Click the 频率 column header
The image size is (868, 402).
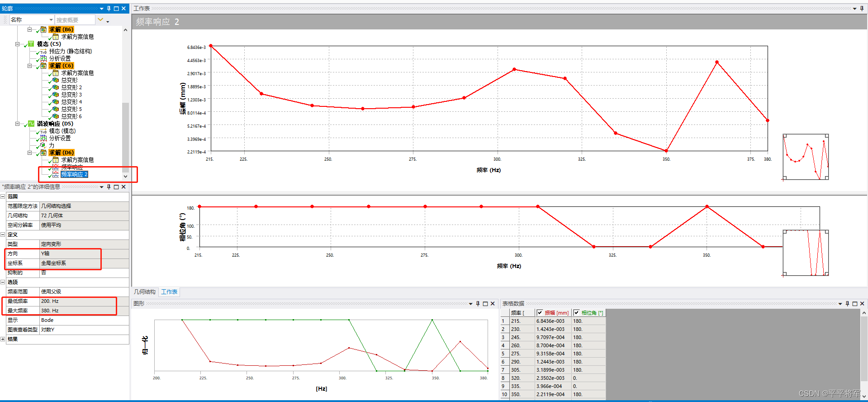pos(522,313)
